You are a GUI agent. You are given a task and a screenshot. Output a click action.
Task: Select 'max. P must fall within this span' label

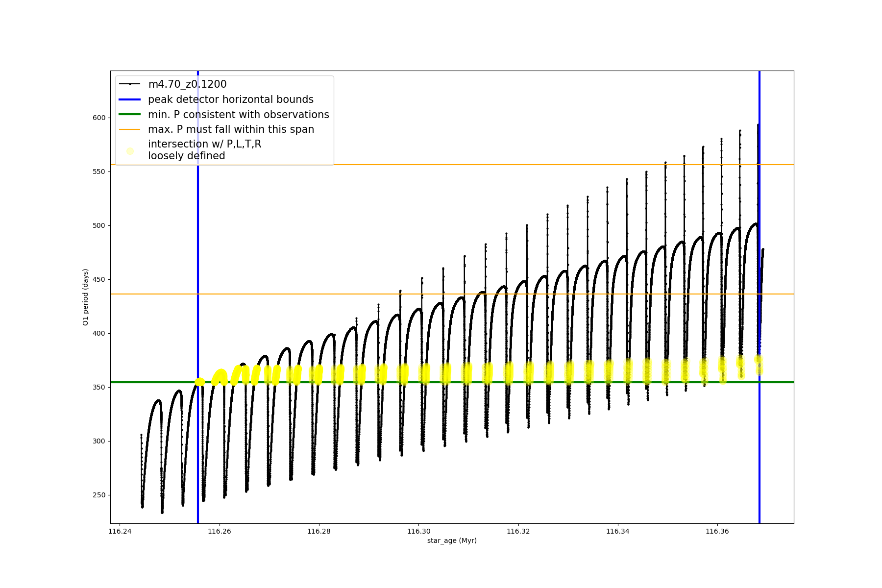[231, 129]
